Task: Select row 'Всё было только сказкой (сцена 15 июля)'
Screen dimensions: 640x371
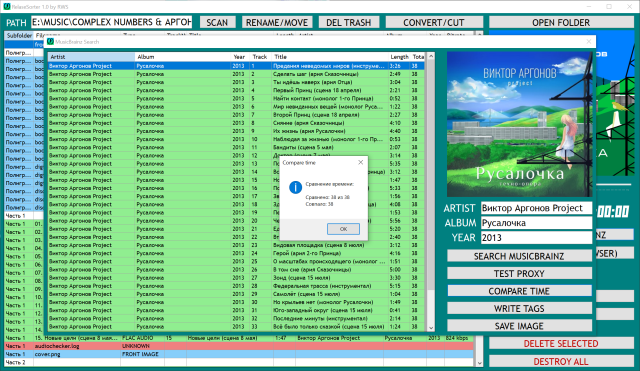Action: tap(236, 327)
